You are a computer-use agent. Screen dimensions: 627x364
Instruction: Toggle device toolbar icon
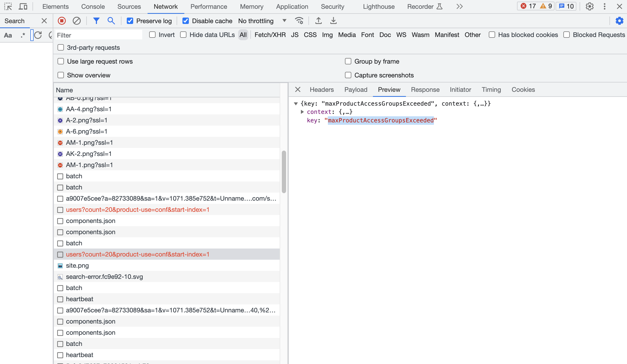[x=23, y=6]
